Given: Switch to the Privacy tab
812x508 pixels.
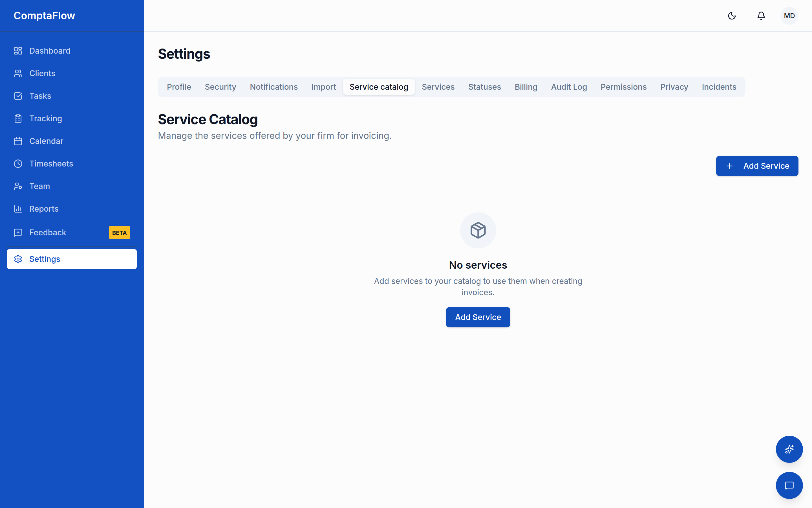Looking at the screenshot, I should [674, 87].
